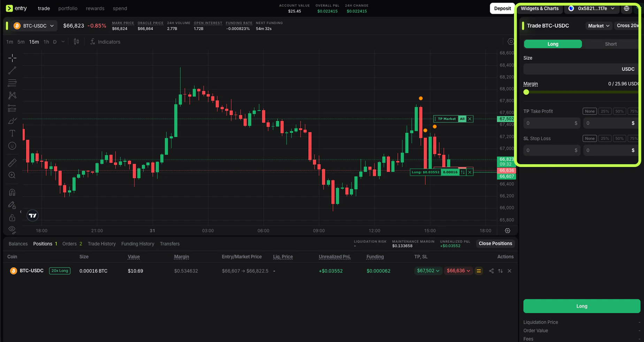Open the chart snapshot settings icon
The height and width of the screenshot is (342, 644).
click(x=511, y=41)
